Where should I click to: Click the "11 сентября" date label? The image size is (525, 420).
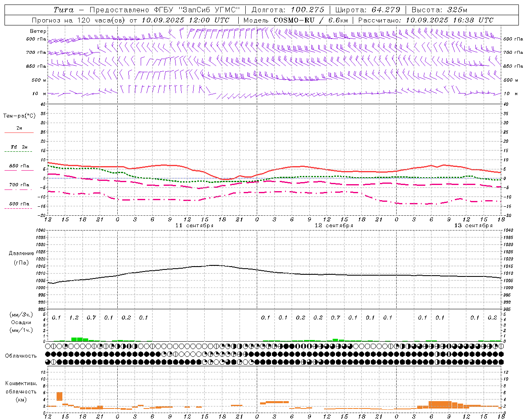point(194,225)
